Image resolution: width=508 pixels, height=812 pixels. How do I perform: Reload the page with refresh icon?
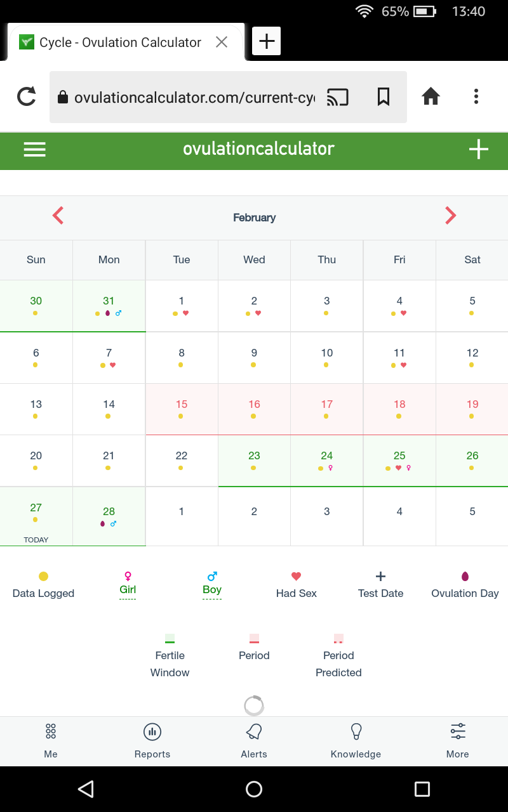point(26,96)
